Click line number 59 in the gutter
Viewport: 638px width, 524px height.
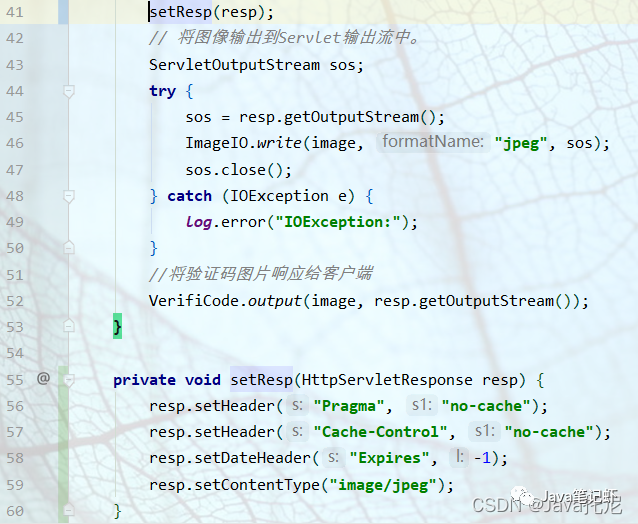(x=15, y=485)
